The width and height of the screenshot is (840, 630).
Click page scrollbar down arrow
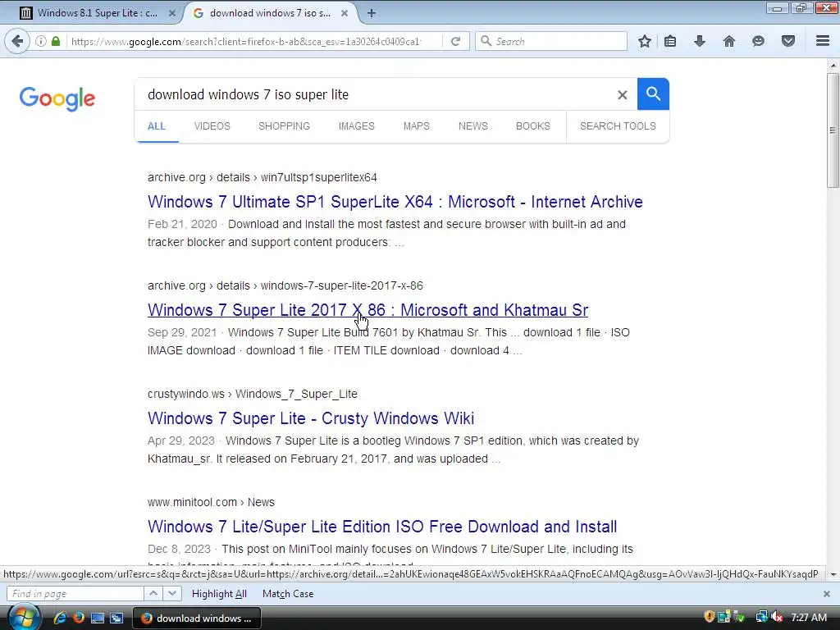833,574
